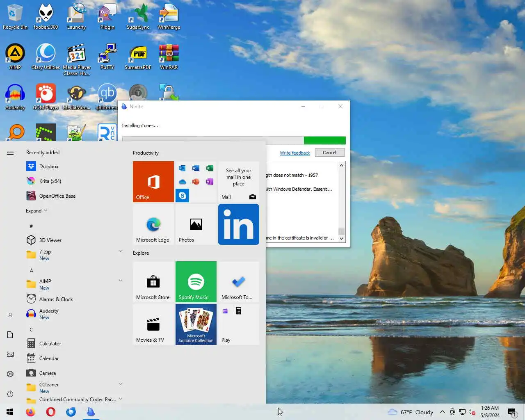This screenshot has height=420, width=525.
Task: Open the Mail tile
Action: (239, 182)
